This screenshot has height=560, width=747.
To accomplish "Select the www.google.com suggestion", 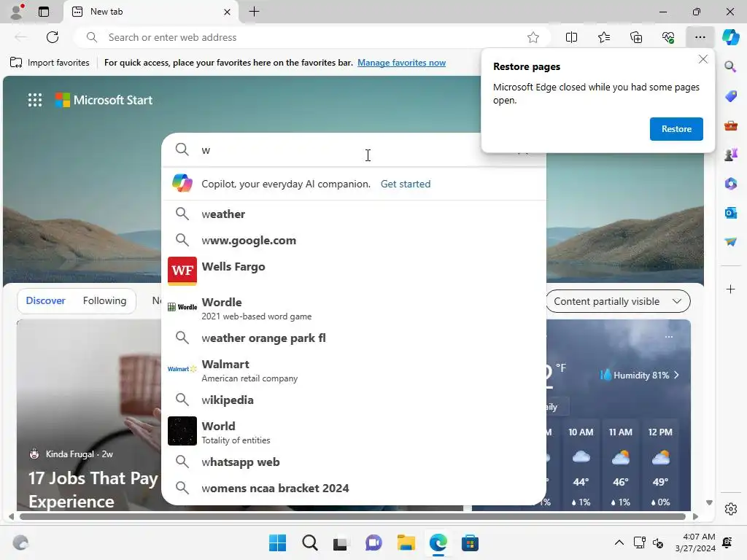I will (x=354, y=240).
